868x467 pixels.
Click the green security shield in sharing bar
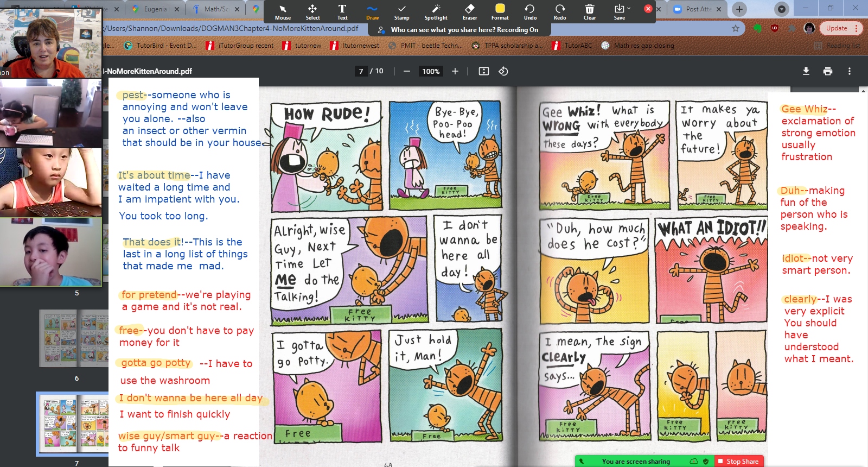point(706,461)
